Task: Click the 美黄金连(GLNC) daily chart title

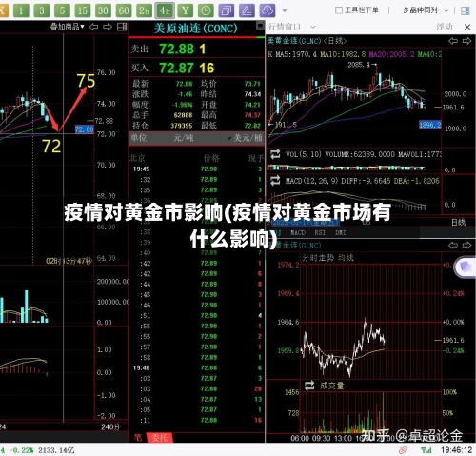Action: point(307,41)
